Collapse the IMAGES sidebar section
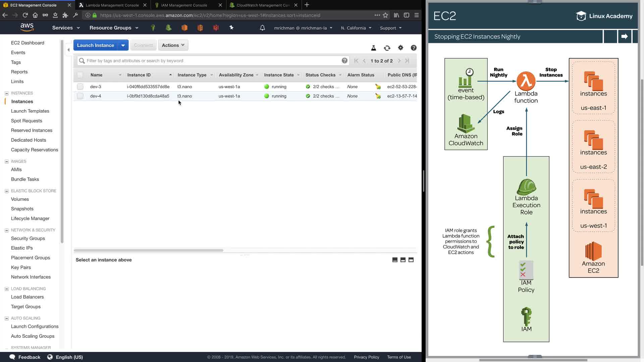Viewport: 644px width, 362px height. coord(6,162)
